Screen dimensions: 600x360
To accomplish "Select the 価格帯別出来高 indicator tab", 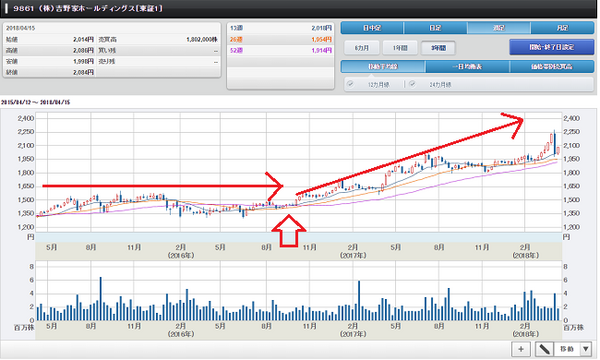I will click(552, 67).
